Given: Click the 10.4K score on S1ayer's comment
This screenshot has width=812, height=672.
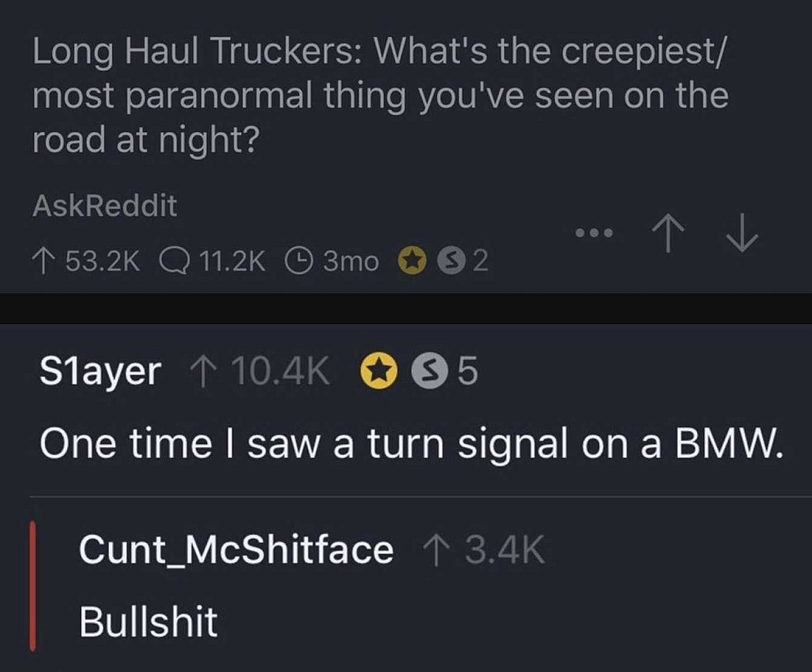Looking at the screenshot, I should [x=279, y=373].
